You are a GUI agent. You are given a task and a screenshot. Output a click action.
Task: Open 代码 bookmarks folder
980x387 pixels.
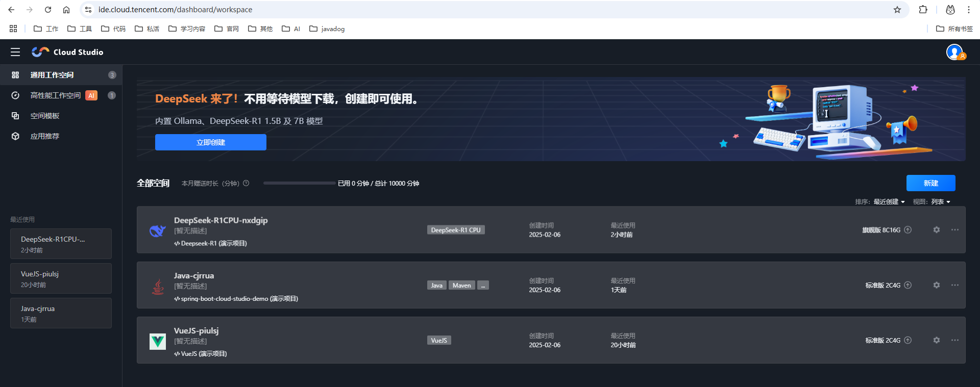coord(113,29)
